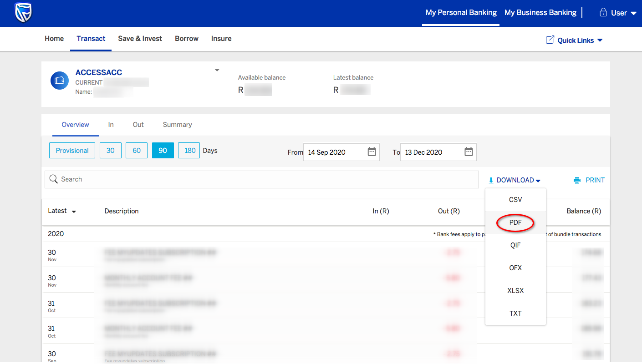This screenshot has height=364, width=642.
Task: Click the ACCESSACC wallet account icon
Action: pyautogui.click(x=60, y=81)
